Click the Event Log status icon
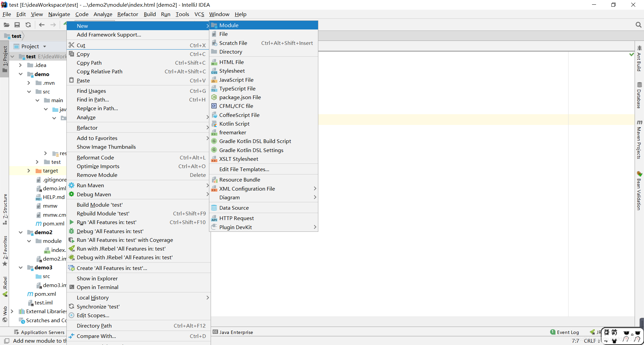The height and width of the screenshot is (345, 644). [x=553, y=332]
